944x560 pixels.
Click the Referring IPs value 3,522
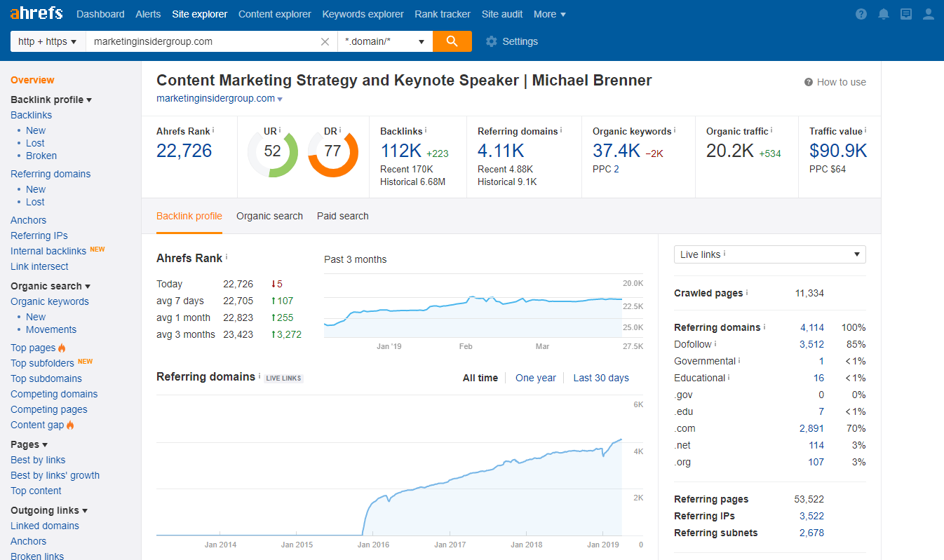pyautogui.click(x=811, y=516)
